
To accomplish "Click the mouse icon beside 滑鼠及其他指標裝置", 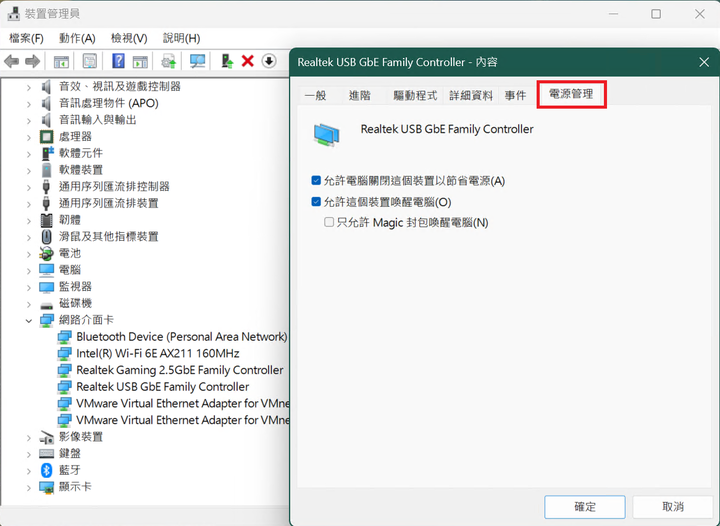I will click(46, 237).
